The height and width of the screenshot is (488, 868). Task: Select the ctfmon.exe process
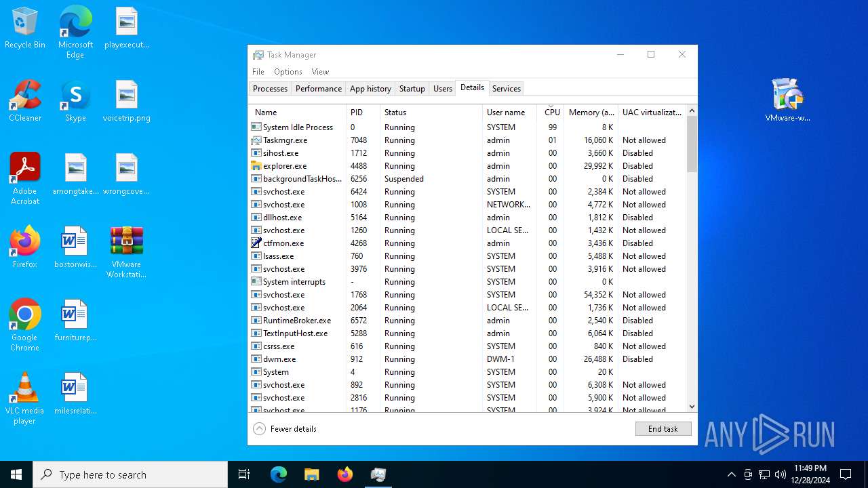click(x=467, y=243)
